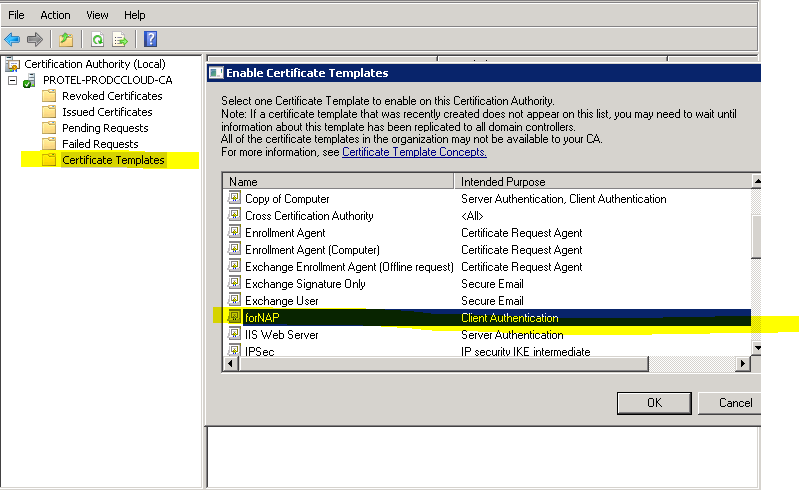Open the View menu

point(97,15)
